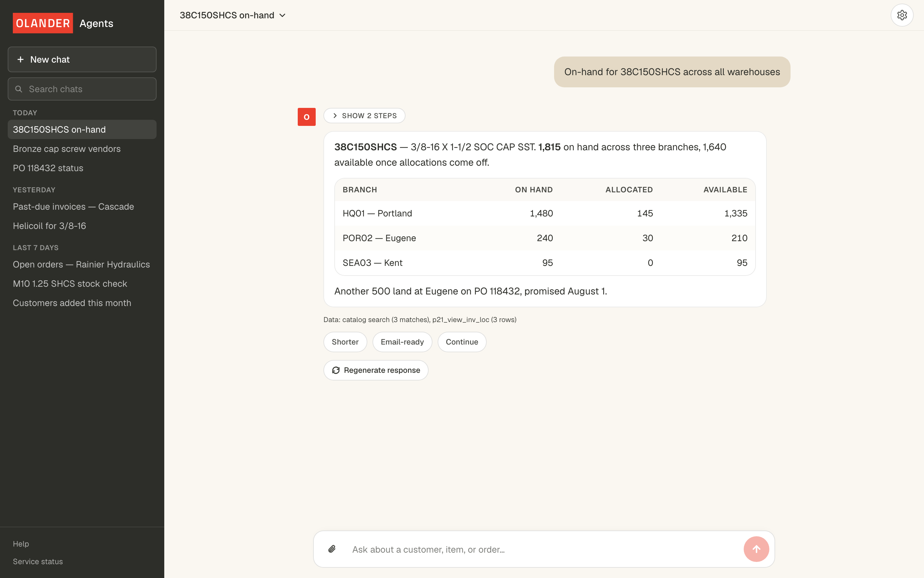The width and height of the screenshot is (924, 578).
Task: Click Eugene allocated value 30
Action: coord(647,238)
